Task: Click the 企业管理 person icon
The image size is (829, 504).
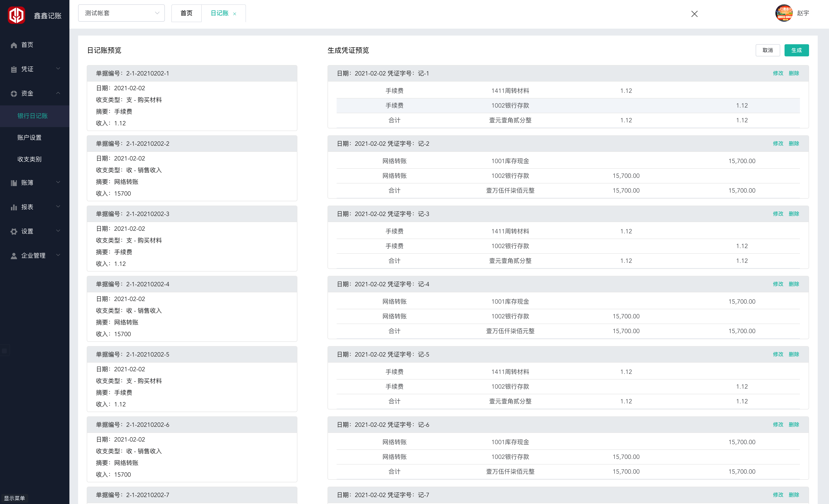Action: point(13,256)
